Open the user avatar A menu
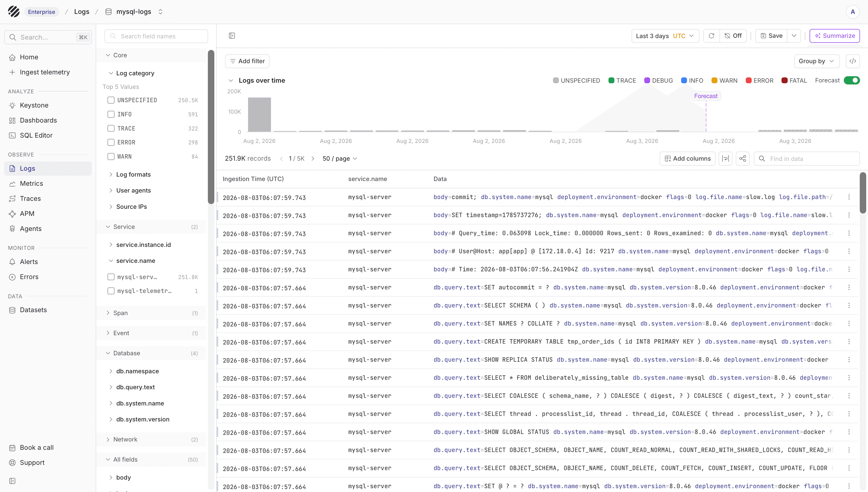 point(852,12)
